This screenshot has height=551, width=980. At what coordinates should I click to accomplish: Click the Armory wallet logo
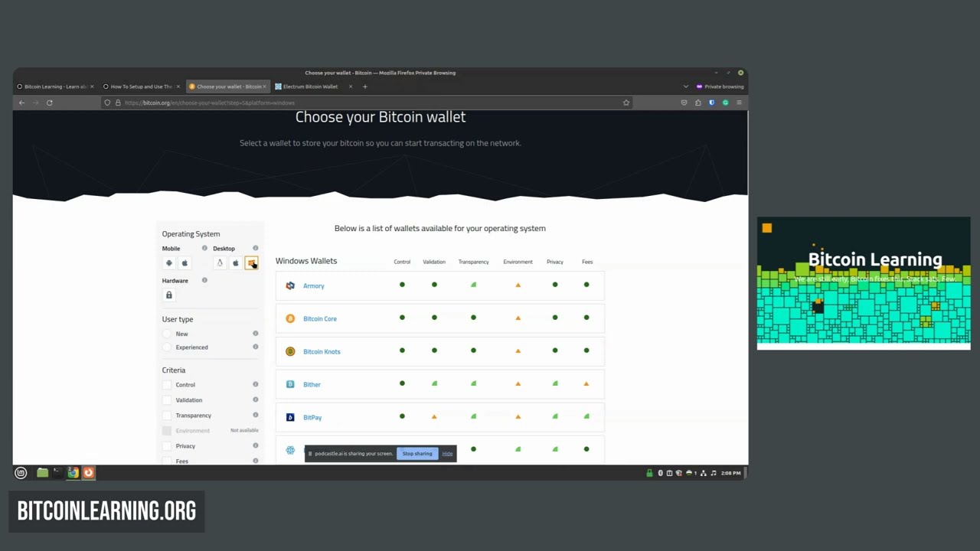point(290,285)
